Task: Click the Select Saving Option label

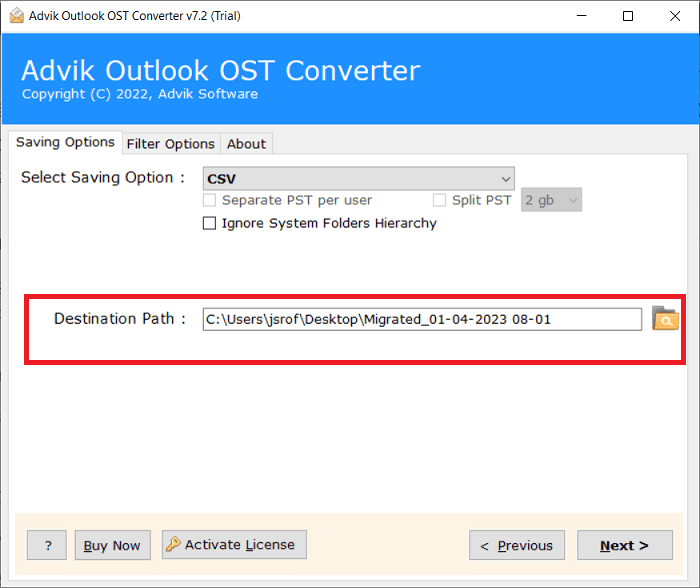Action: coord(103,177)
